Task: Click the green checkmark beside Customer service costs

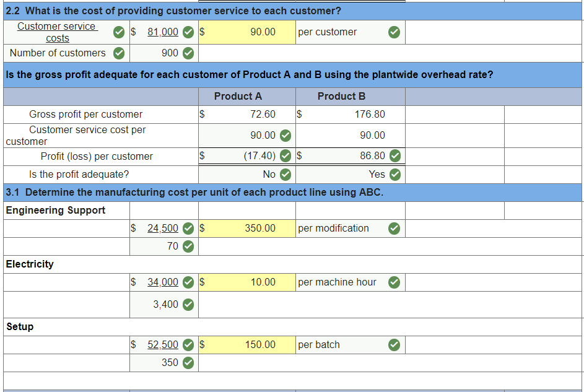Action: tap(118, 32)
